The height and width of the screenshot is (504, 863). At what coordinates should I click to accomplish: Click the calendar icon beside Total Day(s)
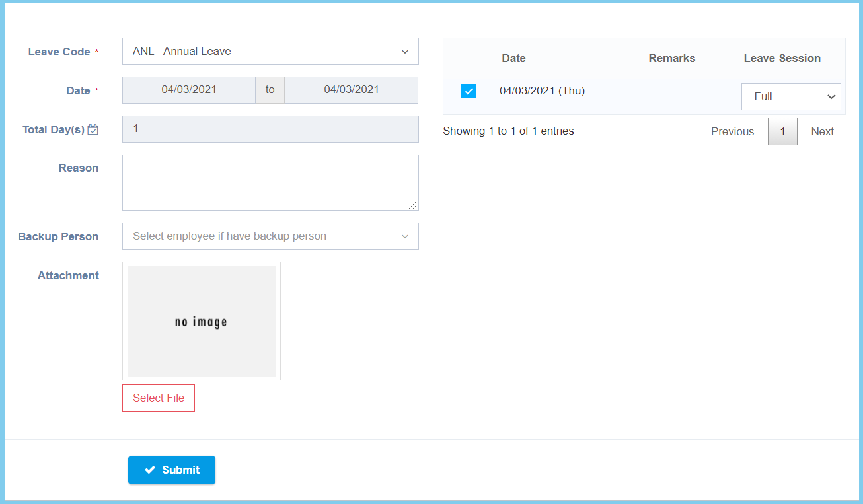pyautogui.click(x=93, y=129)
